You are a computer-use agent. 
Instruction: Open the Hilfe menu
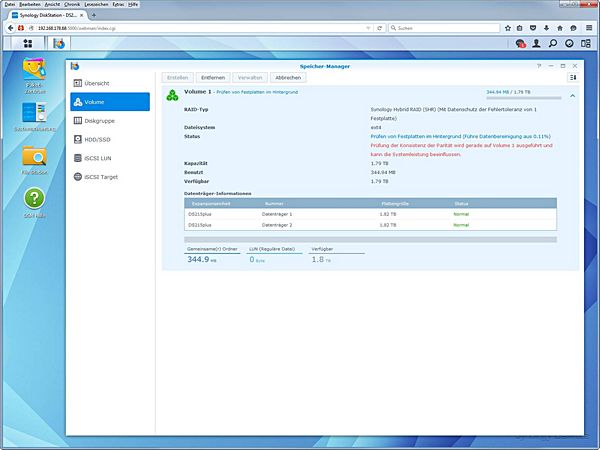click(133, 4)
